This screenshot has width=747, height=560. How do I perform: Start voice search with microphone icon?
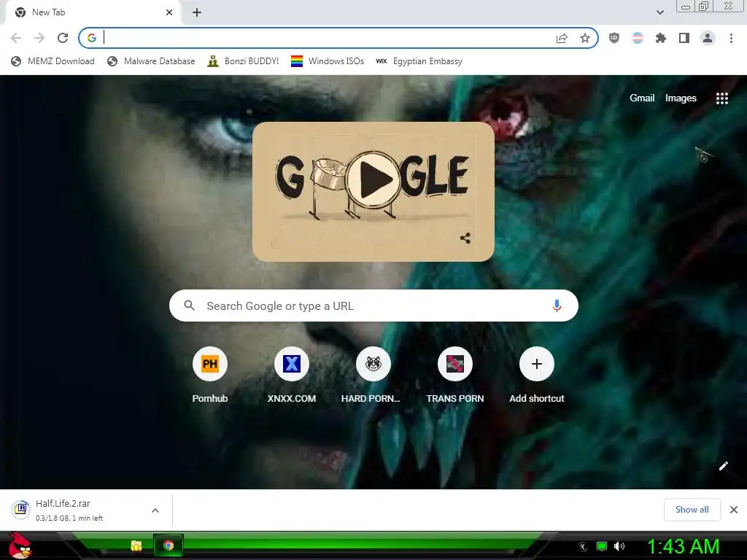click(557, 306)
